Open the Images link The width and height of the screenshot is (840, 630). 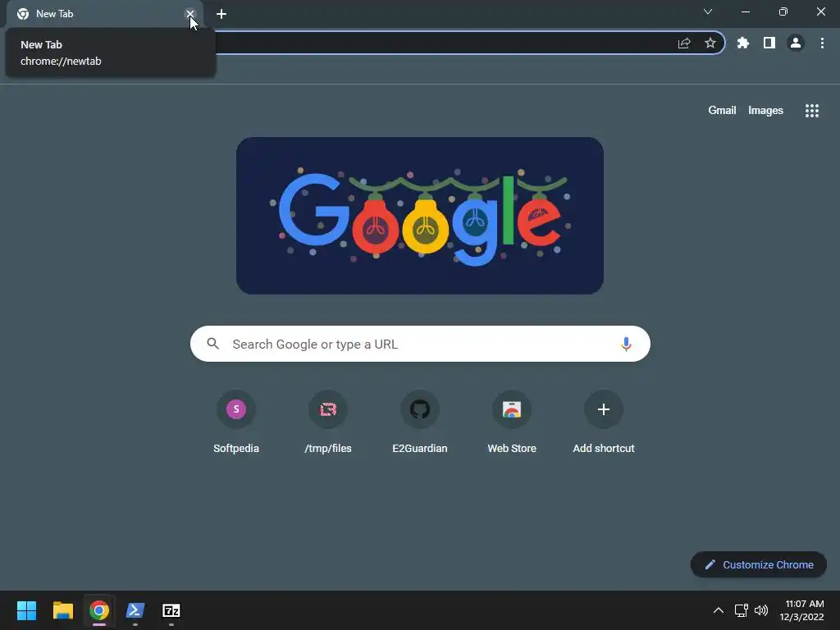[765, 111]
